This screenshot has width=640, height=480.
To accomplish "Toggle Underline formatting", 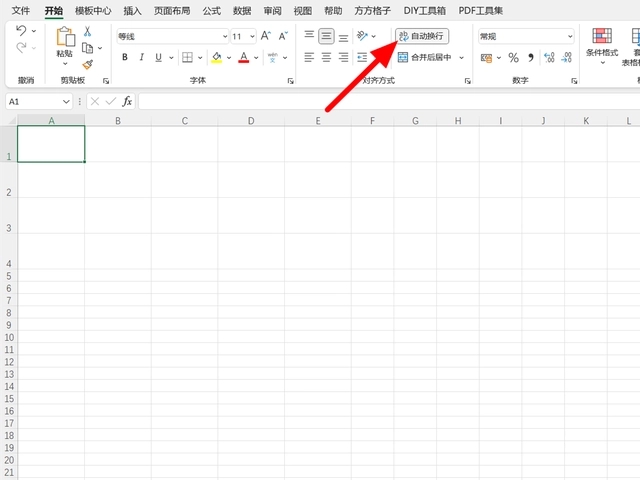I will (158, 58).
